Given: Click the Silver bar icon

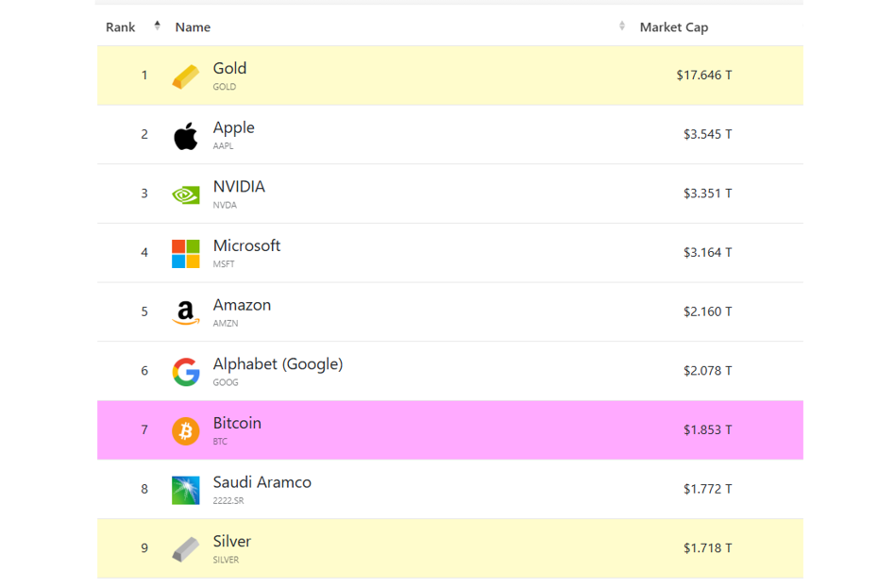Looking at the screenshot, I should [185, 549].
